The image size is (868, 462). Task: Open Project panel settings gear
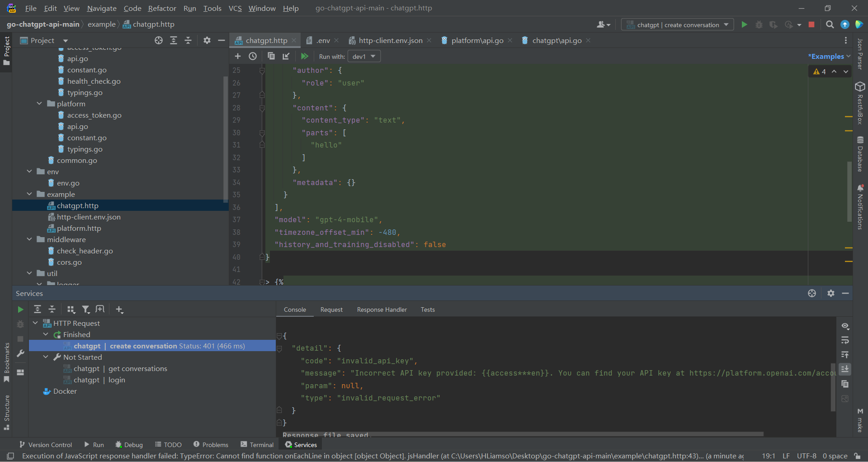tap(207, 40)
